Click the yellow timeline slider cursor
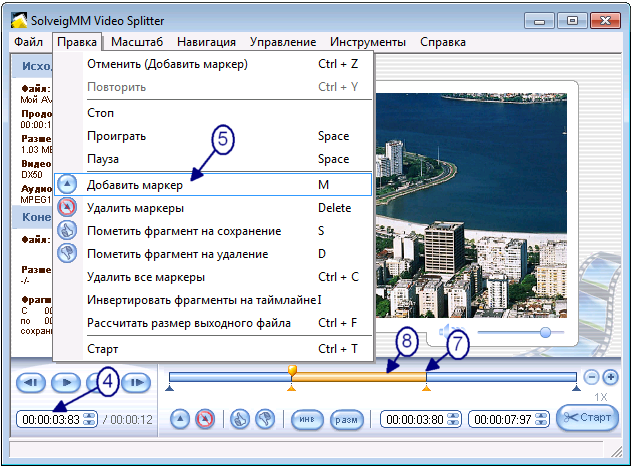The width and height of the screenshot is (633, 469). pos(292,371)
